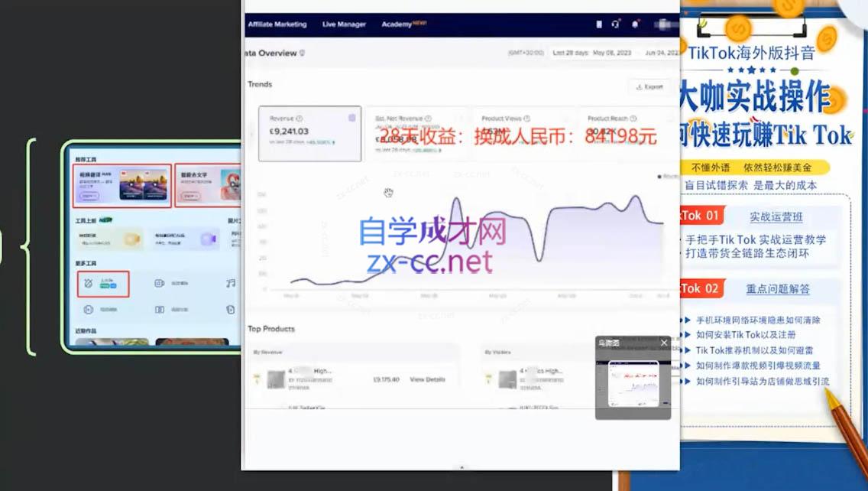Screen dimensions: 868x491
Task: Click the 重点问题解答 heading on the poster
Action: pyautogui.click(x=778, y=289)
